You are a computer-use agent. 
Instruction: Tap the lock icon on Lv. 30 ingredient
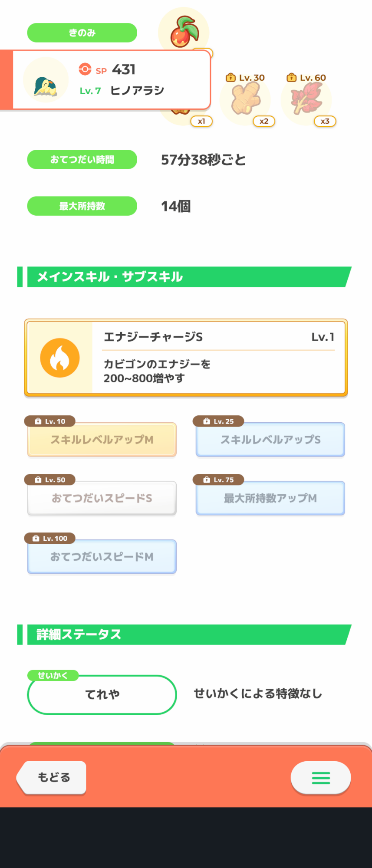click(x=231, y=78)
